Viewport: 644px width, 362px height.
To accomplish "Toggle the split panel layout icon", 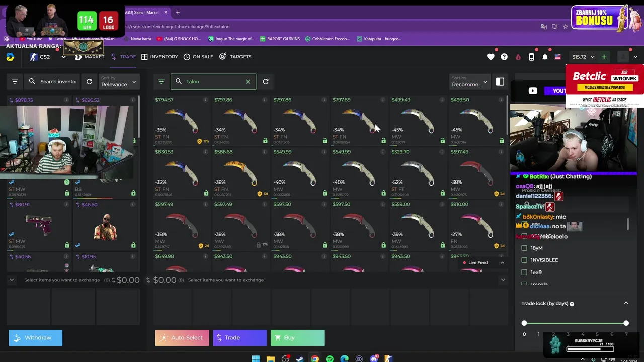I will pyautogui.click(x=500, y=81).
